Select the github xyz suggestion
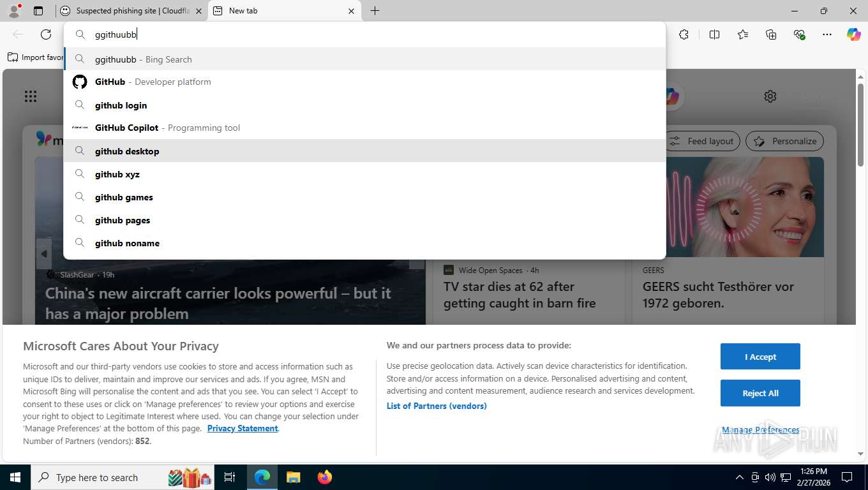This screenshot has width=868, height=490. [x=365, y=174]
